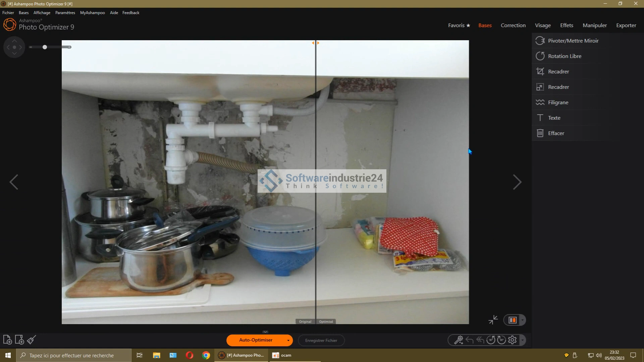644x362 pixels.
Task: Click the zoom slider handle
Action: point(45,47)
